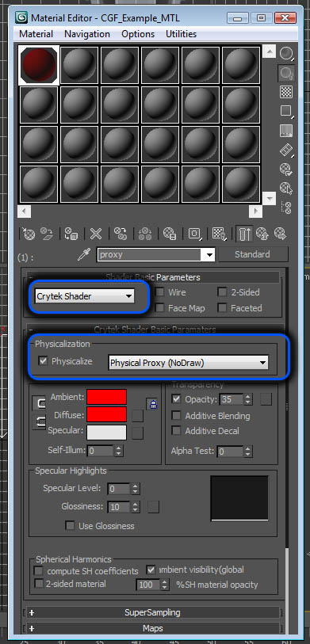Image resolution: width=310 pixels, height=644 pixels.
Task: Enable the Additive Blending checkbox
Action: tap(176, 416)
